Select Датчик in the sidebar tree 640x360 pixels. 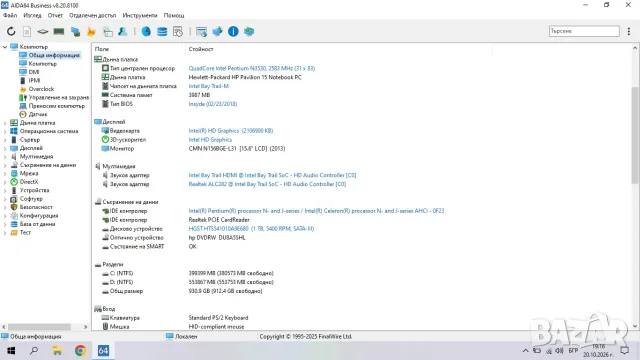click(38, 114)
